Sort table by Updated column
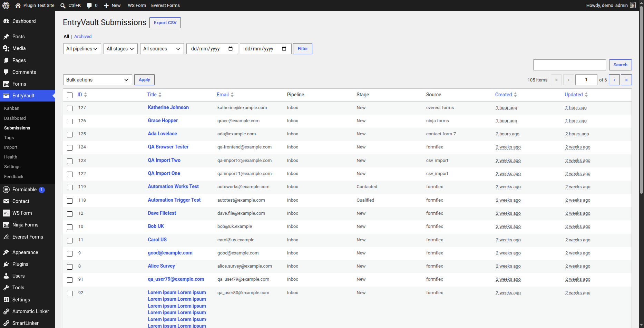644x328 pixels. pyautogui.click(x=576, y=95)
